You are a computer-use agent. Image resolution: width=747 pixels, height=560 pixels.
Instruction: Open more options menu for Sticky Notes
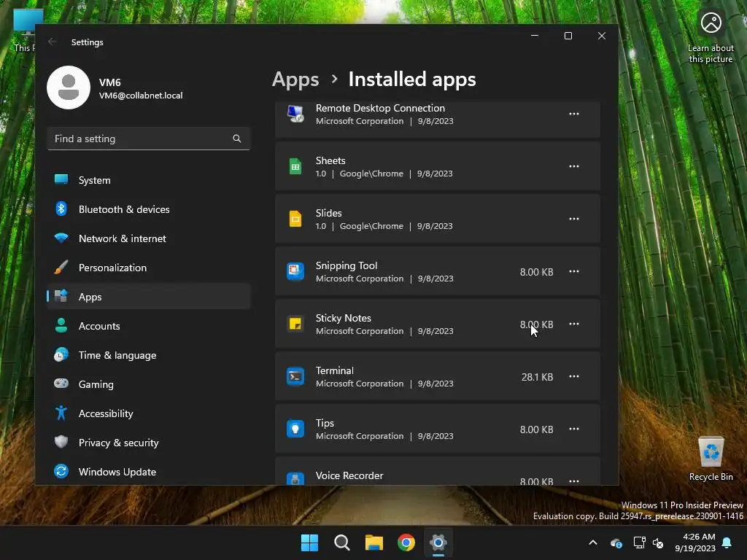click(x=574, y=324)
